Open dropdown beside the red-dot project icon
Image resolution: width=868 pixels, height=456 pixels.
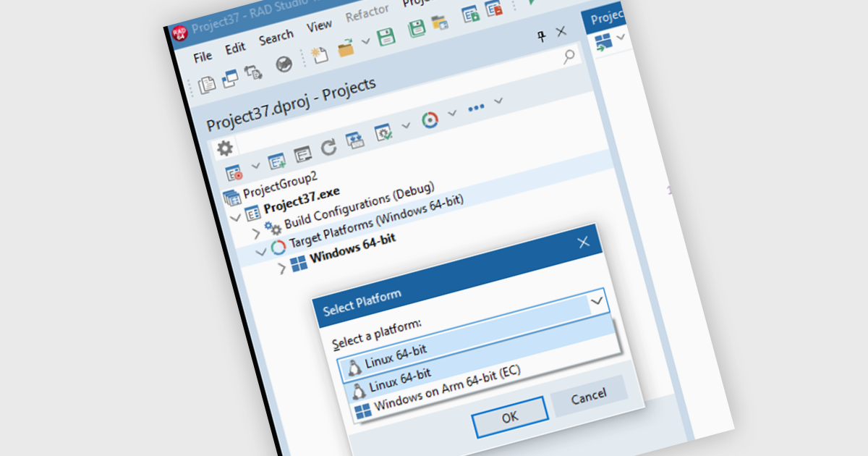[255, 166]
